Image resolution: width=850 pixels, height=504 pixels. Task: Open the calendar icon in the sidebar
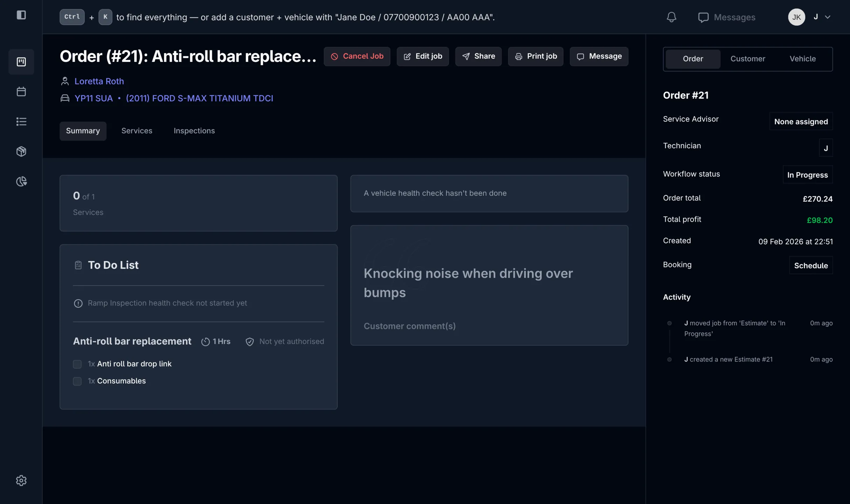[21, 91]
